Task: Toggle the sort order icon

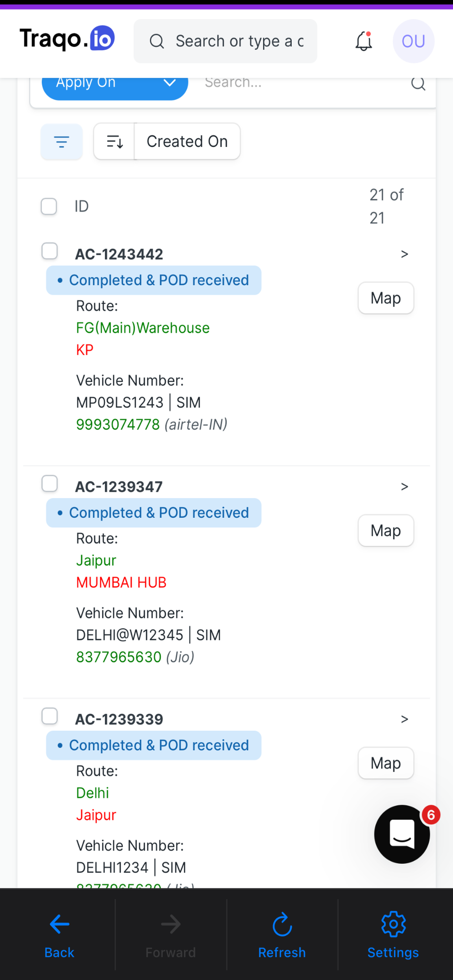Action: coord(114,141)
